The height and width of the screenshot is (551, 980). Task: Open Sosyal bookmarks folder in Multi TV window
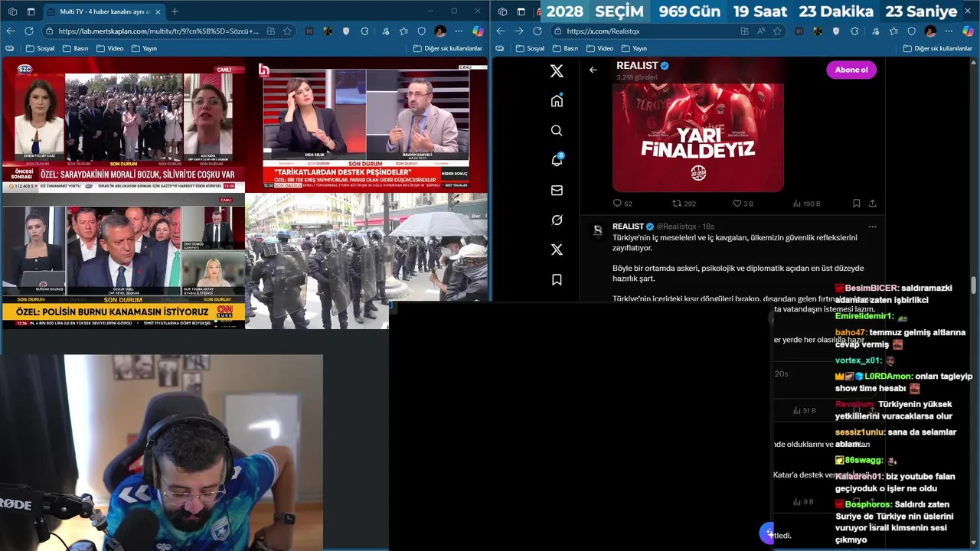(x=41, y=48)
